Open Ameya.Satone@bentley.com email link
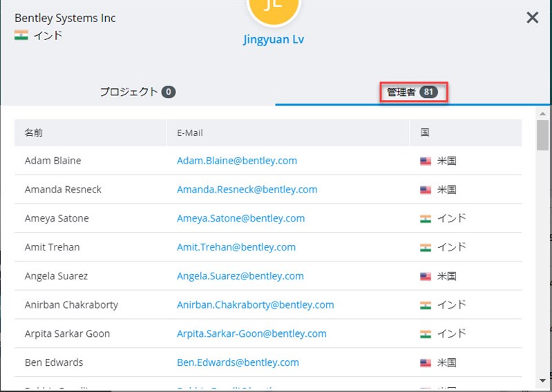This screenshot has height=392, width=552. (x=241, y=218)
